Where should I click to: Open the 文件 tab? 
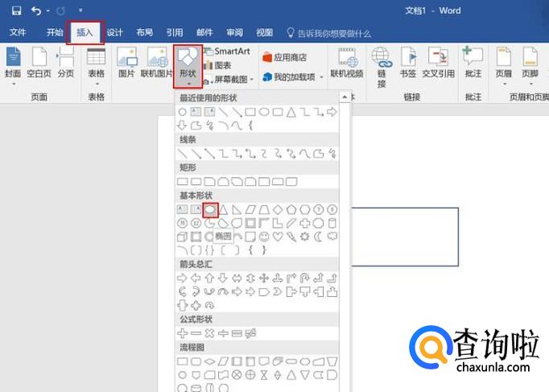click(x=18, y=32)
